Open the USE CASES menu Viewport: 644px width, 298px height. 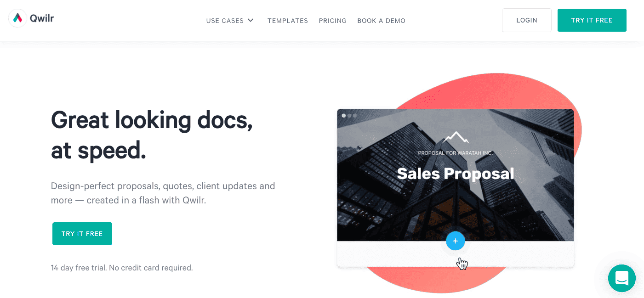230,21
